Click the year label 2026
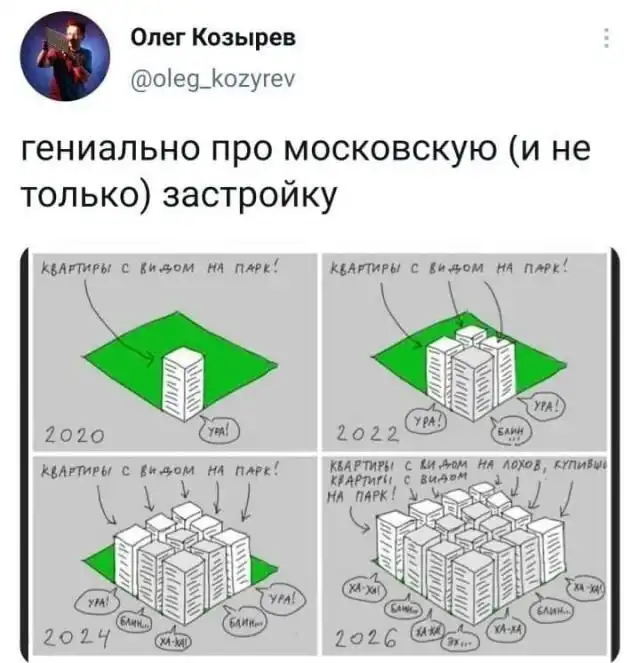Viewport: 640px width, 663px height. tap(366, 638)
